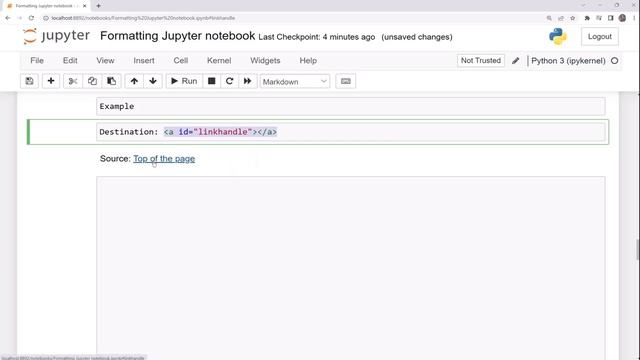This screenshot has width=640, height=360.
Task: Cut selected cells using scissors icon
Action: click(73, 81)
